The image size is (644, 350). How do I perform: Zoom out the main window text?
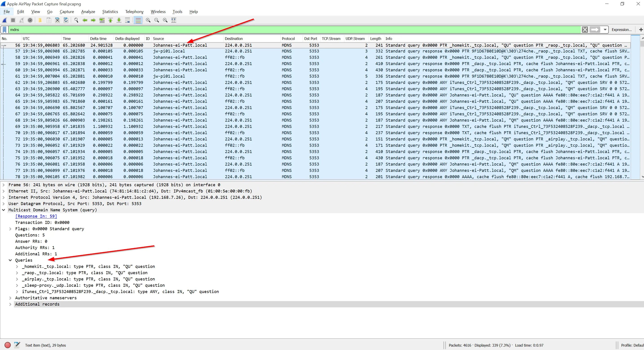click(x=156, y=20)
